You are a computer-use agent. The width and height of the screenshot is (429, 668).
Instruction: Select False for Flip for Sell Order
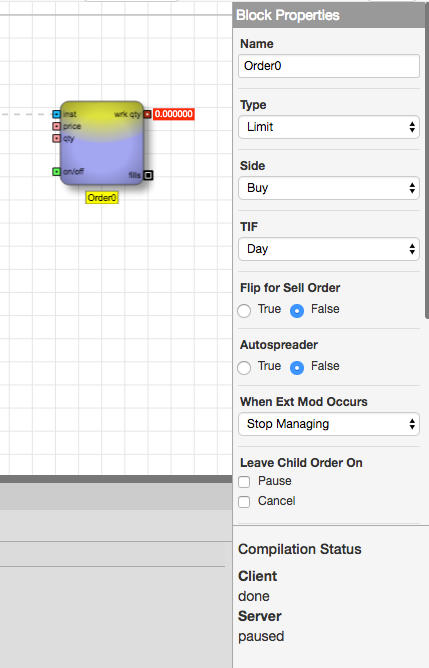(297, 311)
